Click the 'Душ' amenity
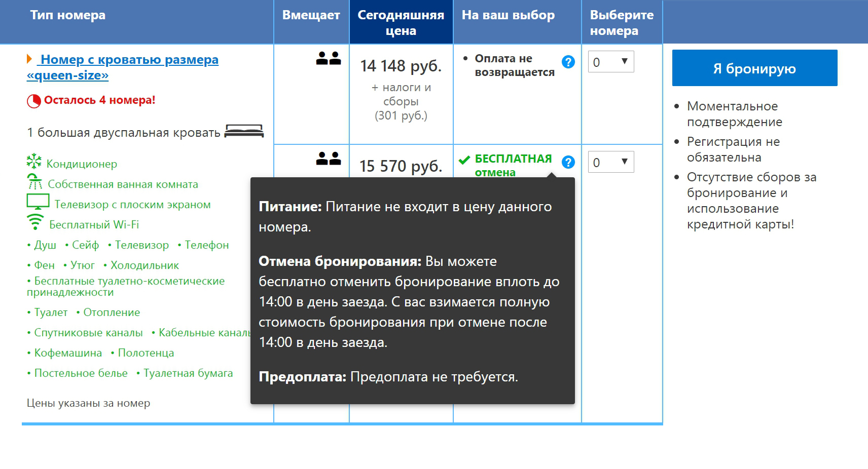 pyautogui.click(x=45, y=245)
